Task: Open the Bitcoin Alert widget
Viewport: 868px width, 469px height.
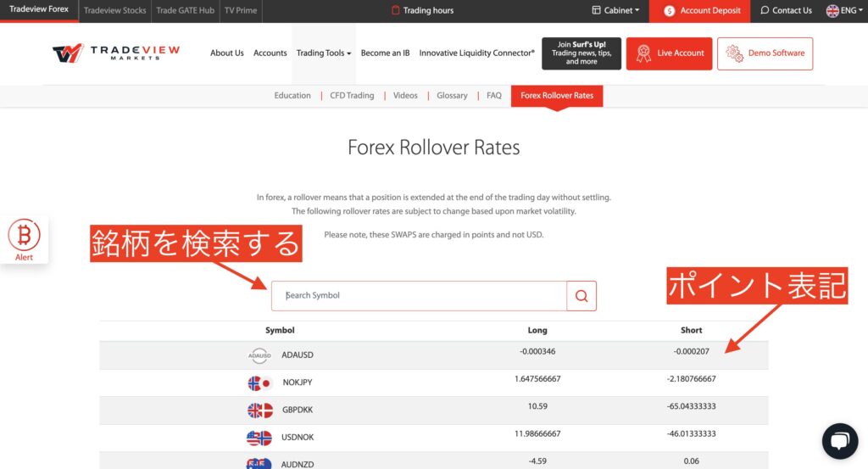Action: [x=24, y=240]
